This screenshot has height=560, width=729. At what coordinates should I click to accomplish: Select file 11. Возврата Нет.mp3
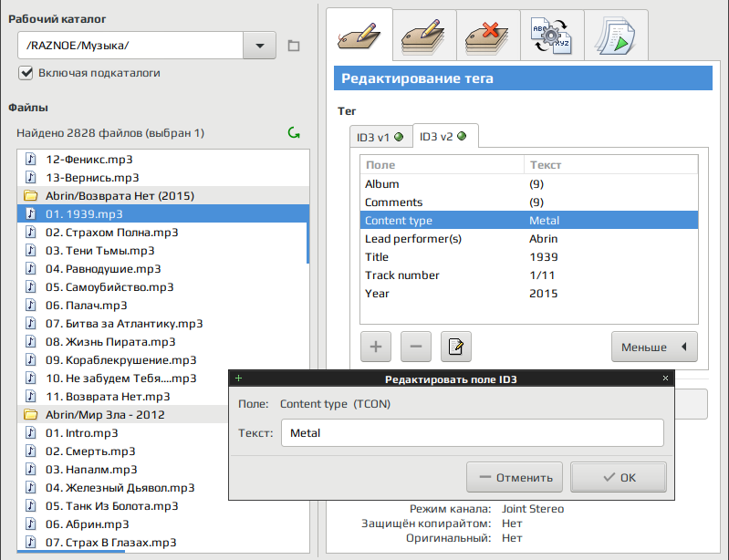[123, 397]
